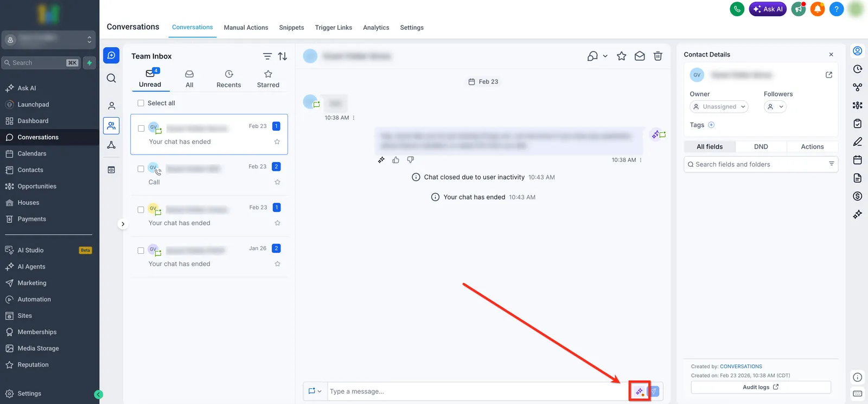Open the right rail clipboard tasks icon
Screen dimensions: 868x404
(858, 124)
